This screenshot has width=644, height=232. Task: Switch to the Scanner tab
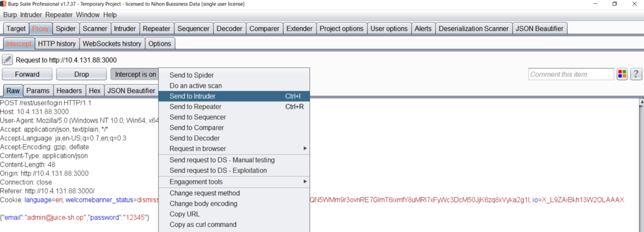tap(95, 28)
